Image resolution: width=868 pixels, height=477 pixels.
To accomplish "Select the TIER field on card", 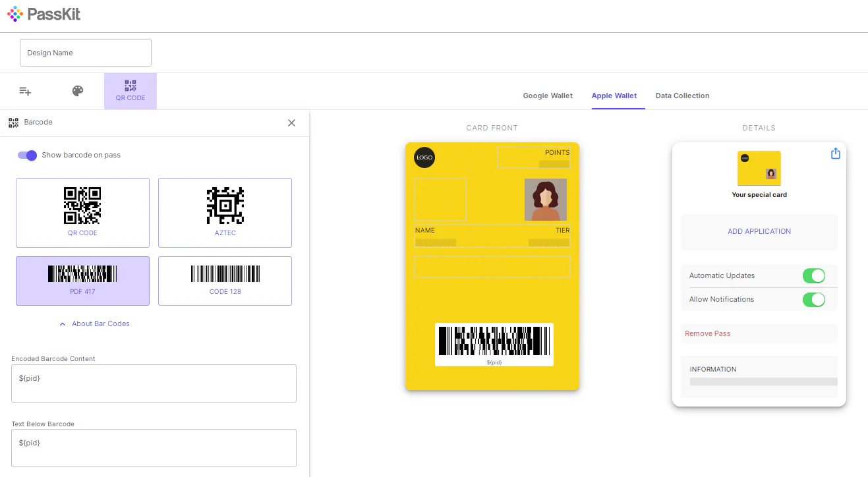I will tap(549, 236).
